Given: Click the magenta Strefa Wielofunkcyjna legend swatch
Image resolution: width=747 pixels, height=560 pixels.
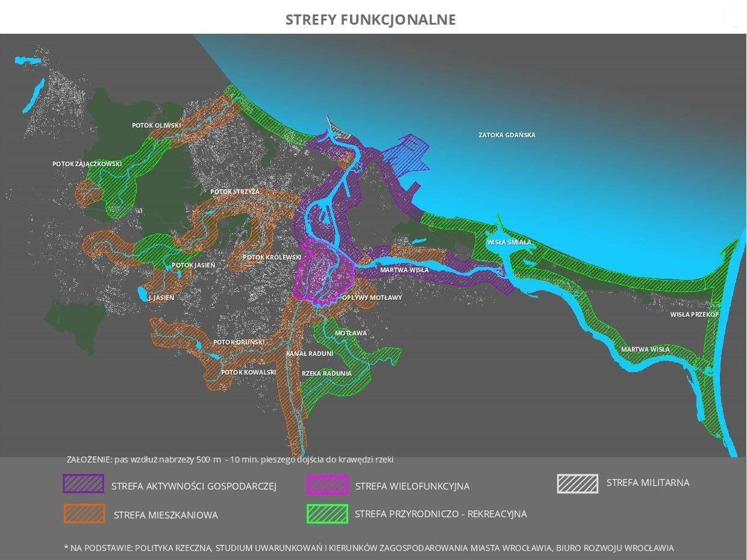Looking at the screenshot, I should 327,485.
